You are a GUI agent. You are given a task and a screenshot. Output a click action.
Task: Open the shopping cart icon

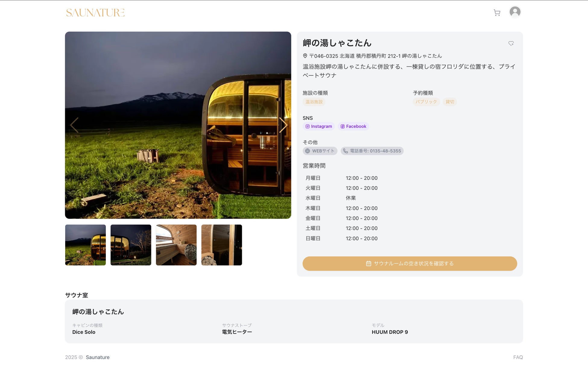click(497, 13)
